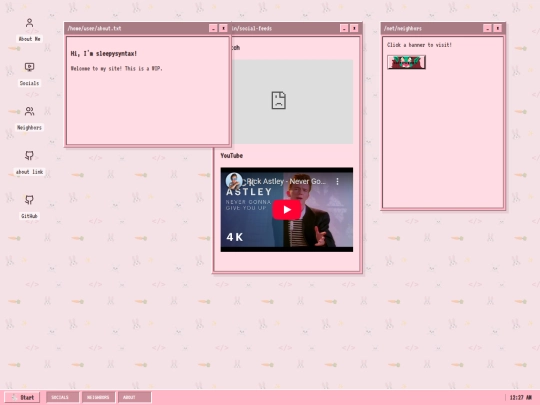Open the about link desktop icon
Image resolution: width=540 pixels, height=405 pixels.
point(29,163)
